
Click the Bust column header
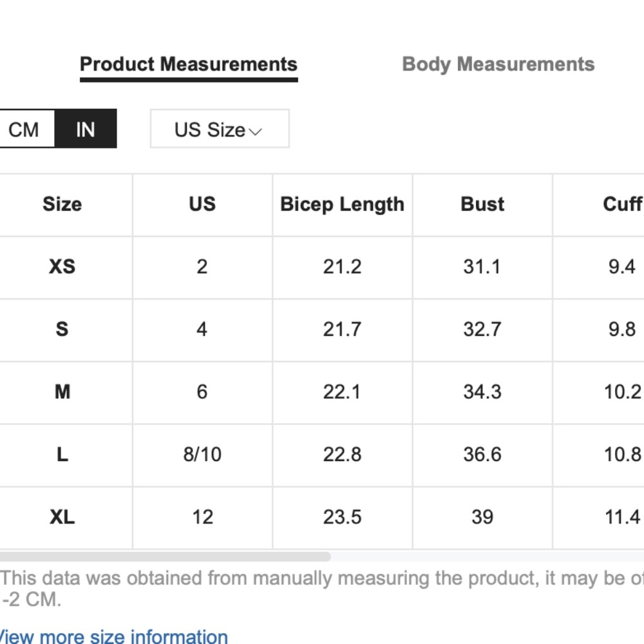point(482,204)
